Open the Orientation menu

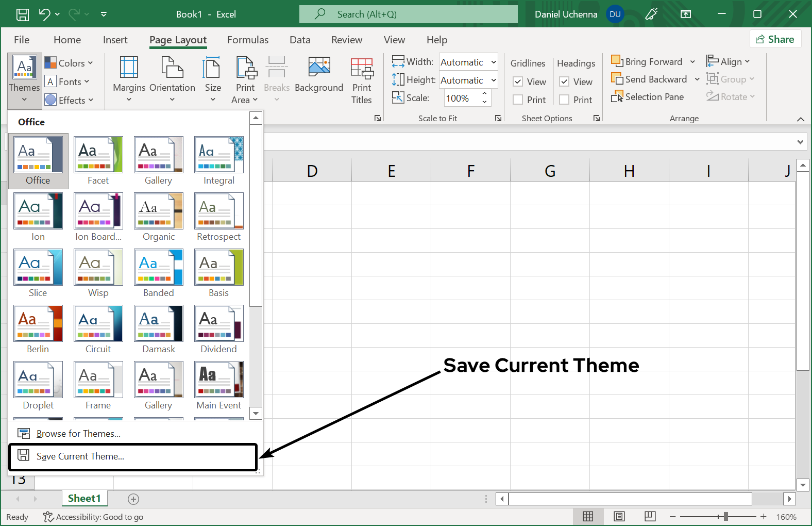172,79
